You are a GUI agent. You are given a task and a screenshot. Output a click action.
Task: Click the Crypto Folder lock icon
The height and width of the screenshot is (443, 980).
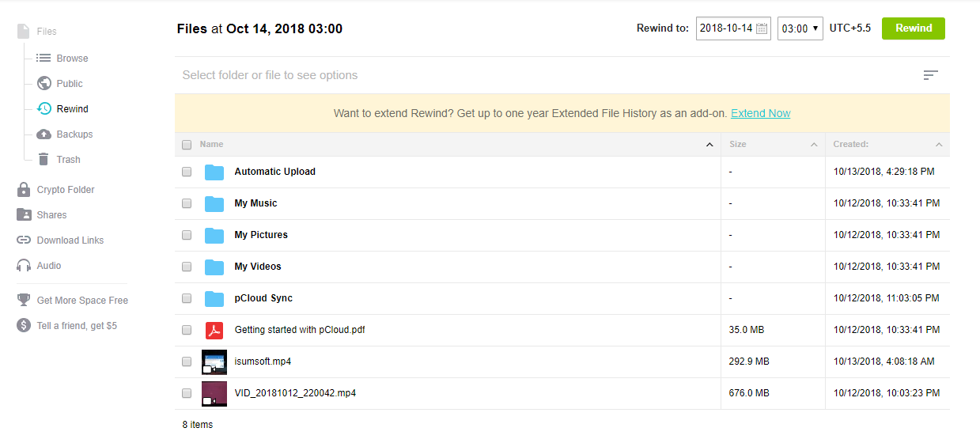coord(24,190)
